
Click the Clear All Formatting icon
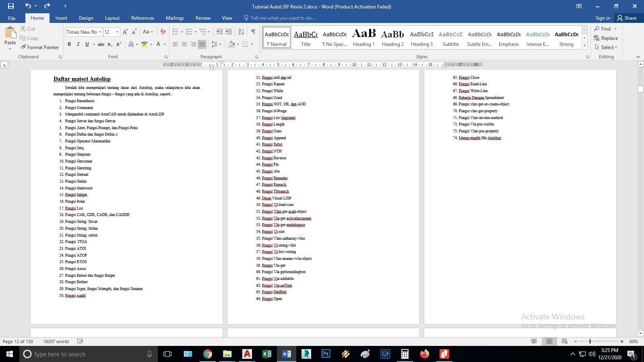tap(163, 32)
